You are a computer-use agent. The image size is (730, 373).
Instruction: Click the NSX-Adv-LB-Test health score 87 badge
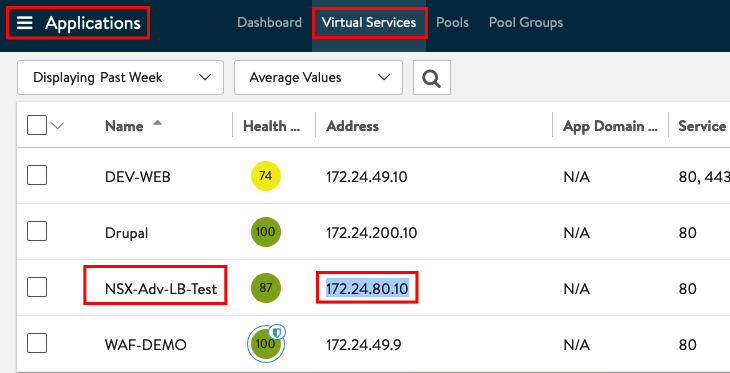266,288
